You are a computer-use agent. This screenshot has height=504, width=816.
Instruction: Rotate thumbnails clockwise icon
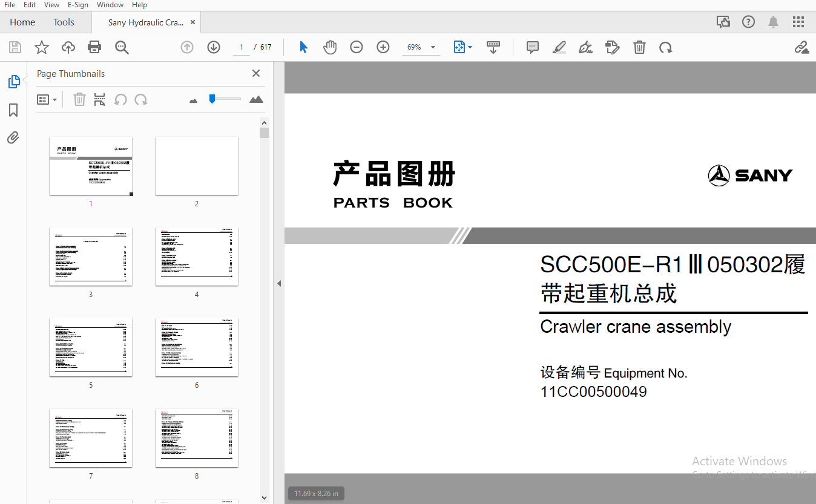click(141, 99)
